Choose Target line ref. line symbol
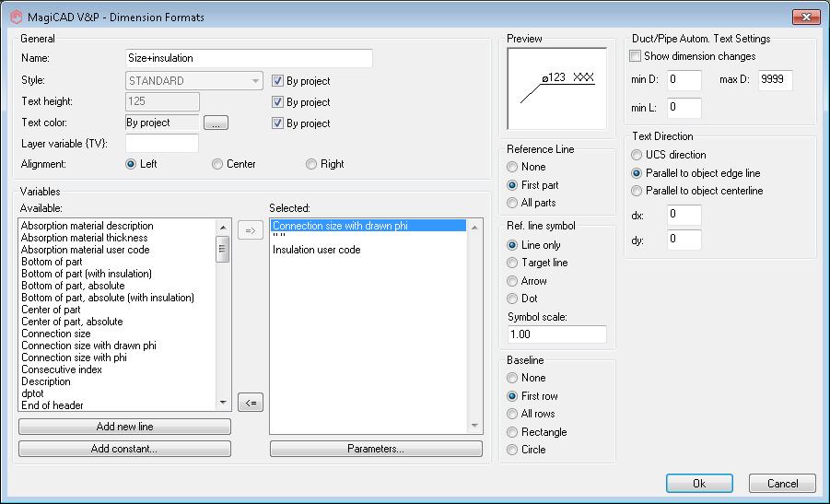830x504 pixels. (512, 263)
